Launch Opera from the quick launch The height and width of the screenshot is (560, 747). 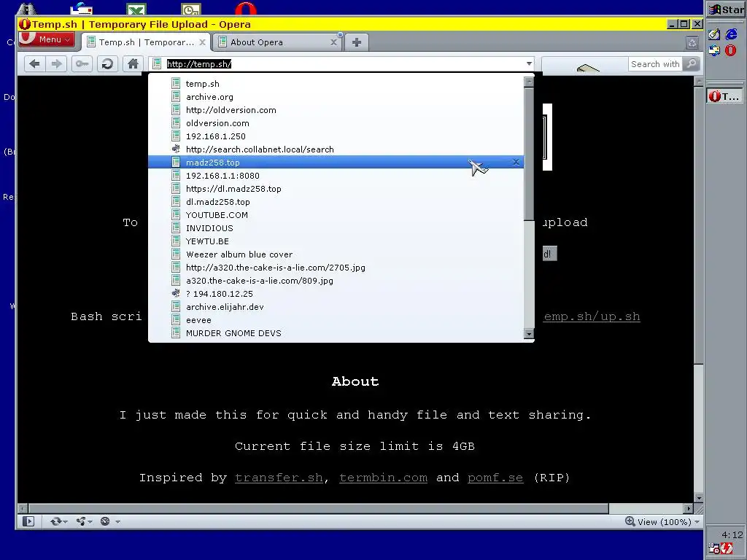tap(730, 50)
